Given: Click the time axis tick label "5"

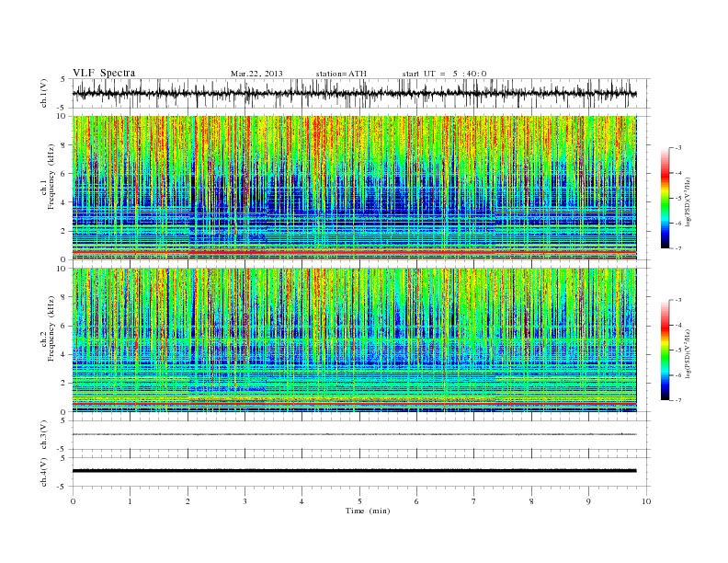Looking at the screenshot, I should [x=359, y=501].
